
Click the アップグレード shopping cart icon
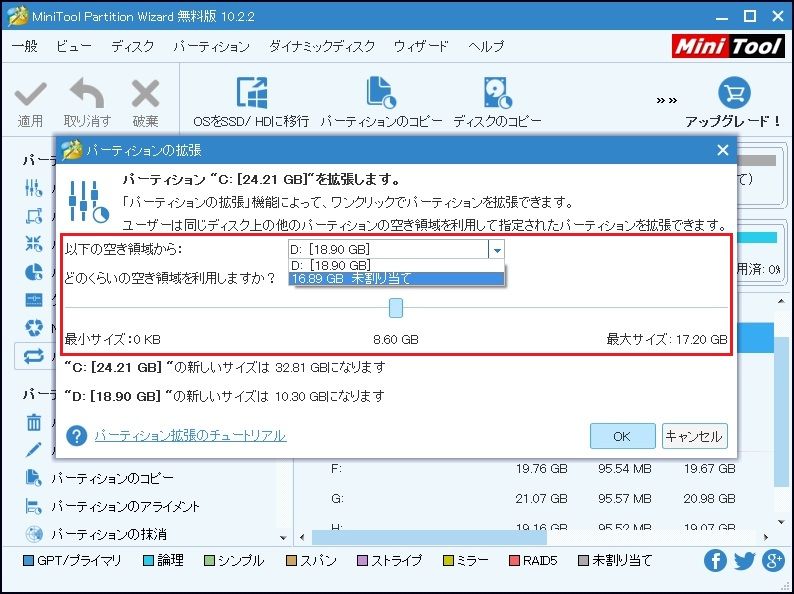click(734, 93)
